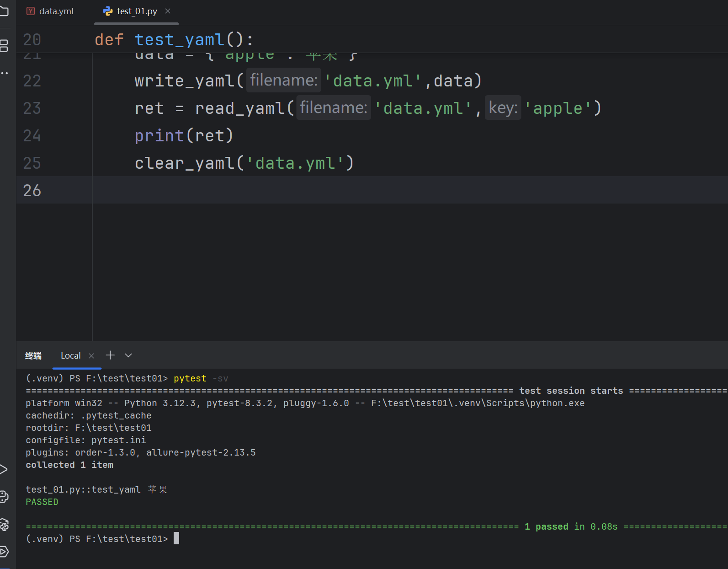Click the key: parameter hint
728x569 pixels.
503,108
